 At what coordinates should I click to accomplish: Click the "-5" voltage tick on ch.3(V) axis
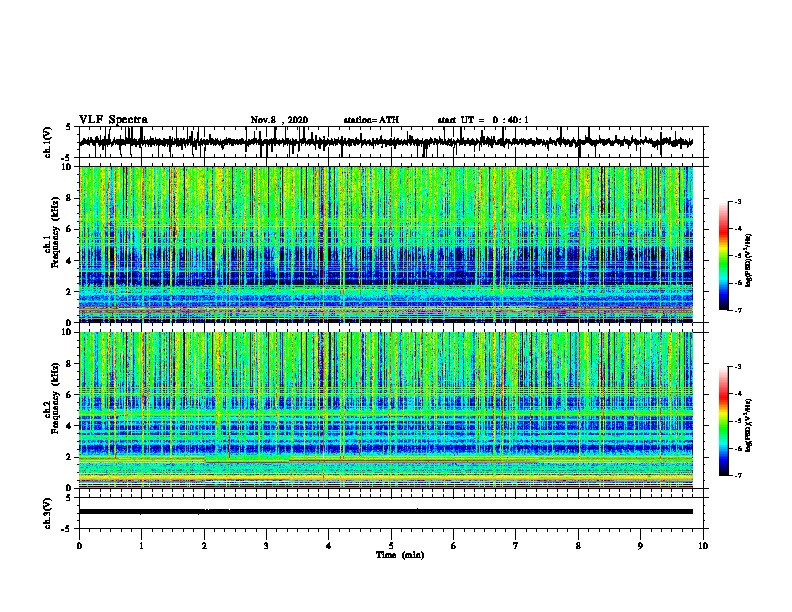tap(68, 529)
